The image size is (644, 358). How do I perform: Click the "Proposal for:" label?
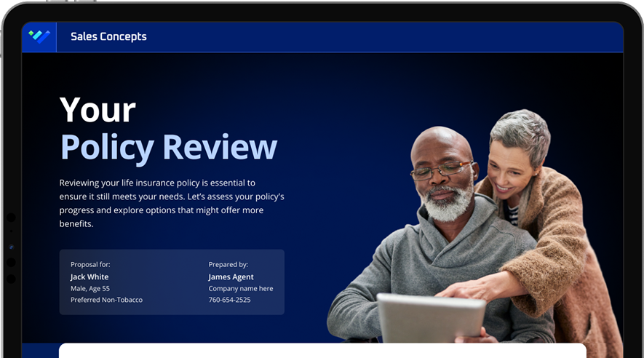[x=90, y=265]
